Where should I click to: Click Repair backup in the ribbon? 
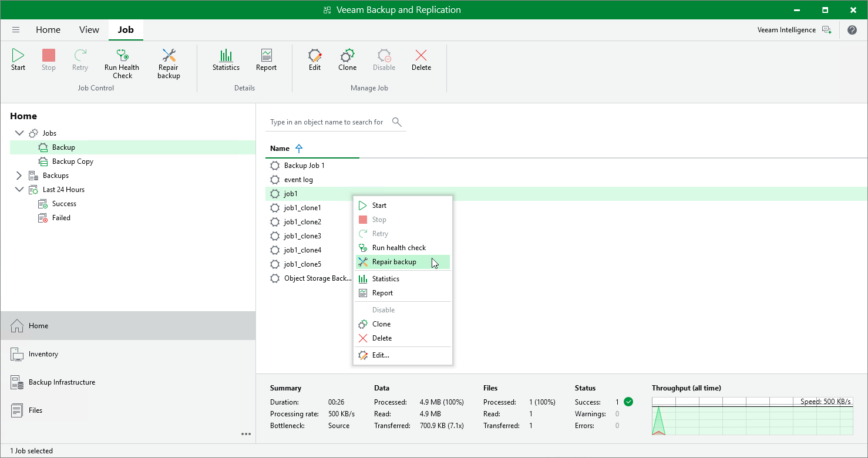point(169,63)
